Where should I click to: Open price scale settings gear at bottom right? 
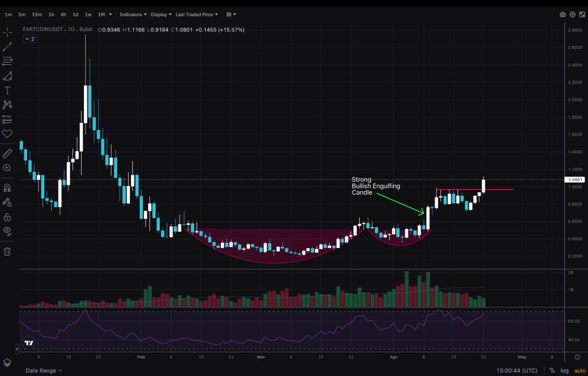click(577, 357)
